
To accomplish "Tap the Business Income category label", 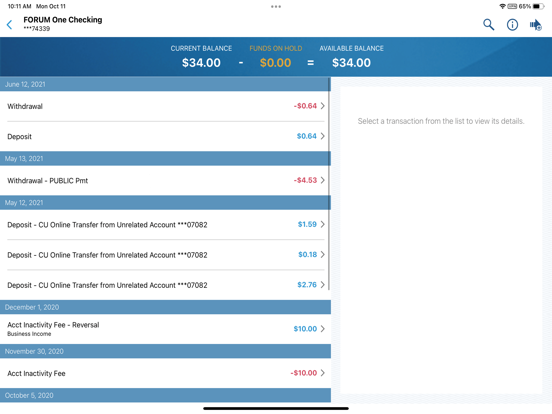I will click(x=29, y=334).
